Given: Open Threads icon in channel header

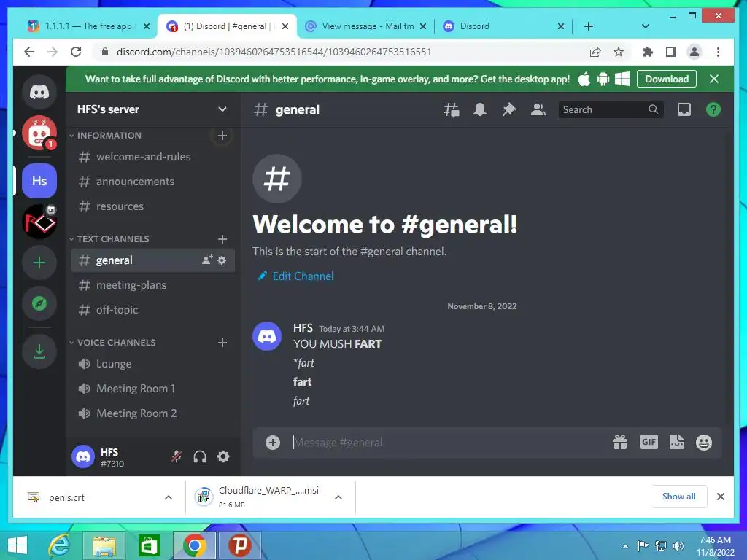Looking at the screenshot, I should [451, 110].
